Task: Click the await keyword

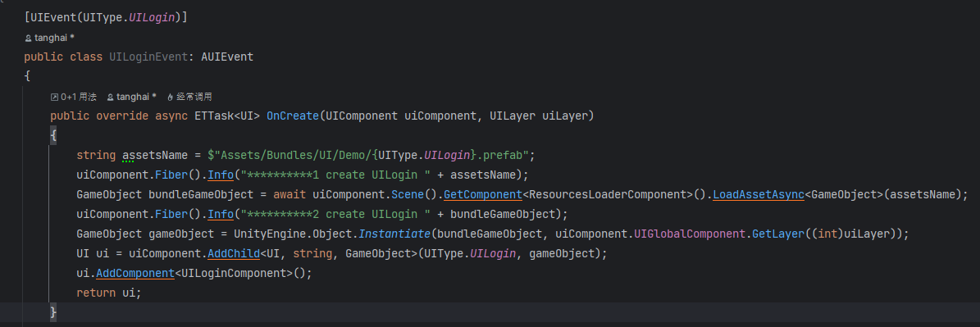Action: click(x=289, y=195)
